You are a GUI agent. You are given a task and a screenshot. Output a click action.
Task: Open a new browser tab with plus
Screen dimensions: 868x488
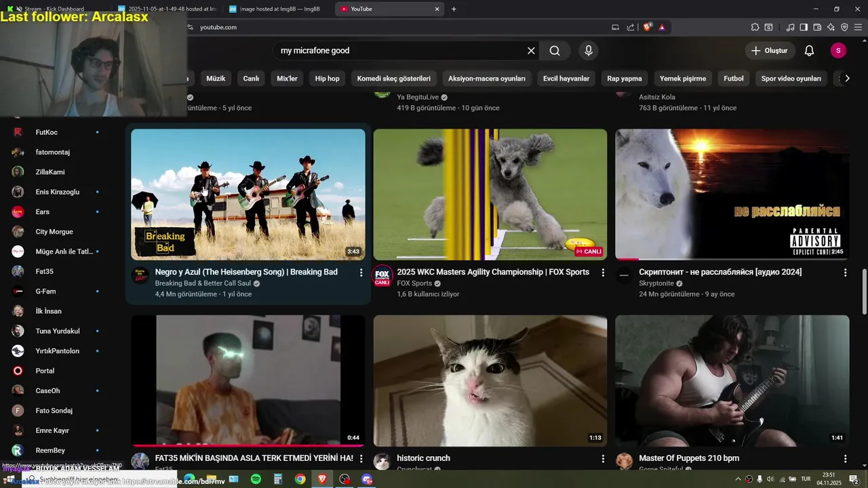click(454, 9)
